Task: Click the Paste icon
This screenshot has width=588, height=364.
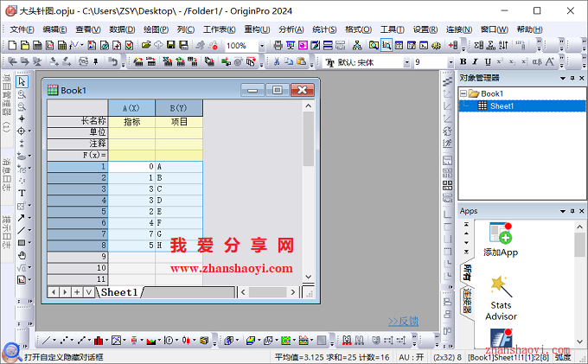Action: click(301, 62)
